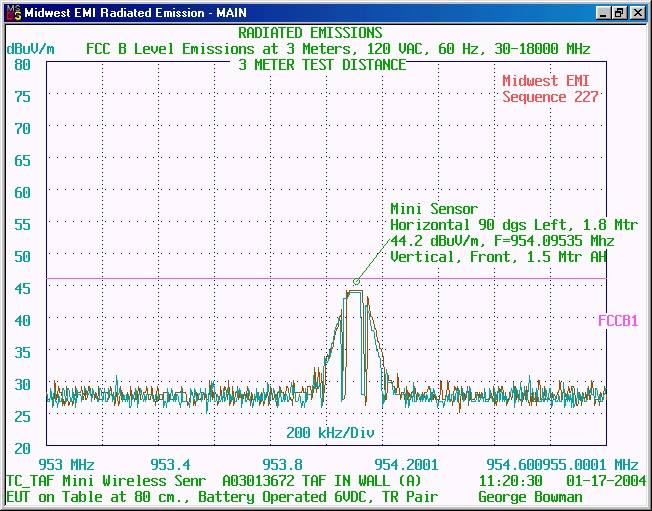
Task: Restore down the MAIN window
Action: [621, 13]
